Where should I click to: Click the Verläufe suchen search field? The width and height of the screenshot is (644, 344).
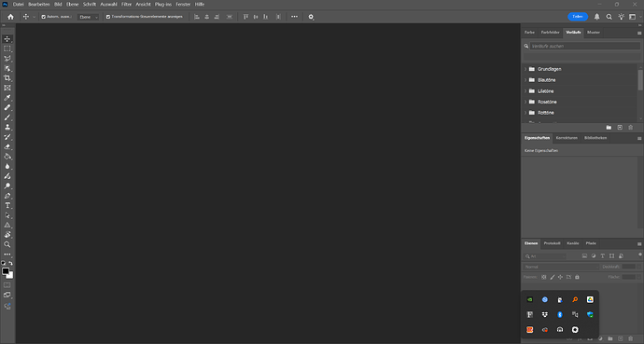(x=585, y=46)
